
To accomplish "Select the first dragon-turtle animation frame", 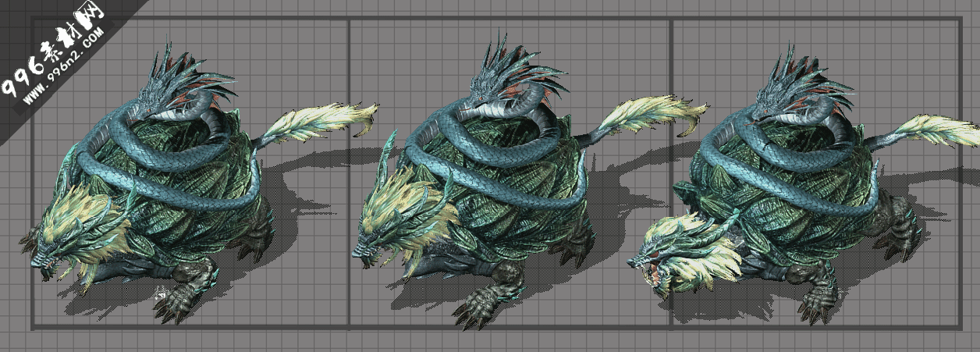I will (x=190, y=173).
